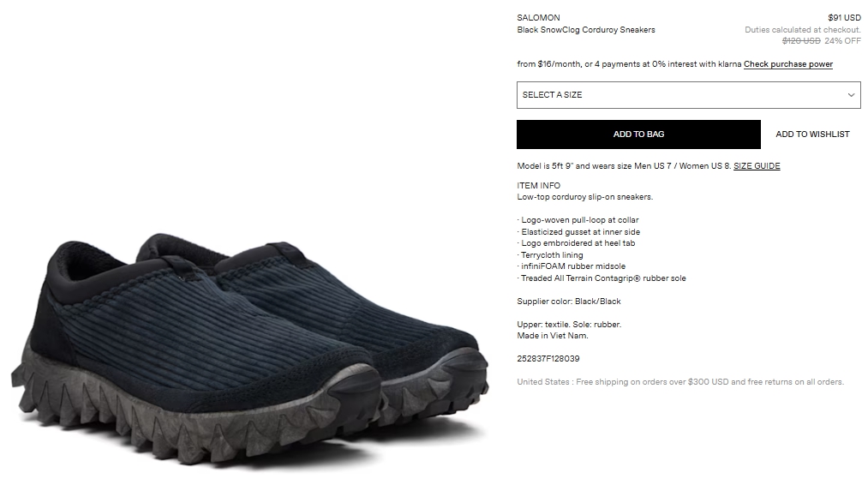Screen dimensions: 868x496
Task: Click the SALOMON brand name
Action: tap(538, 18)
